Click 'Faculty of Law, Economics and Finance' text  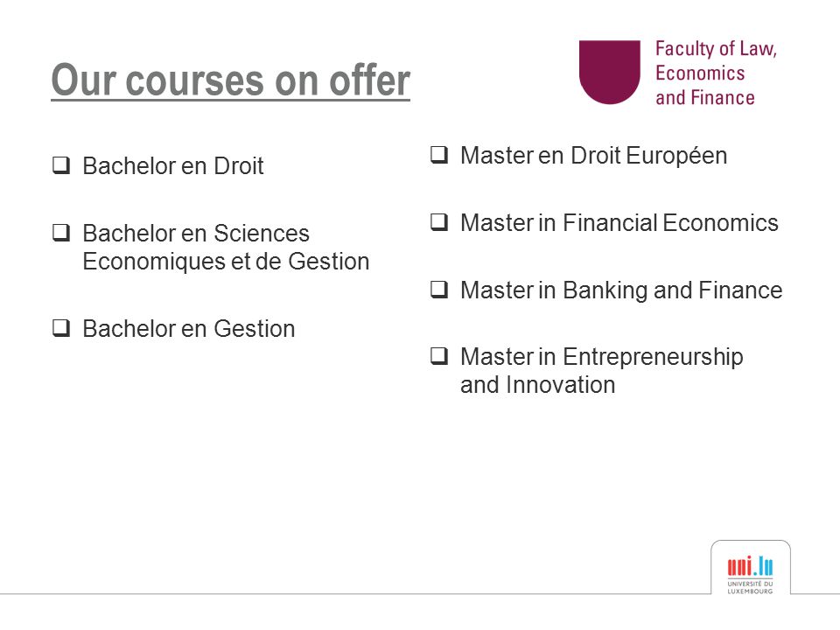click(x=716, y=73)
